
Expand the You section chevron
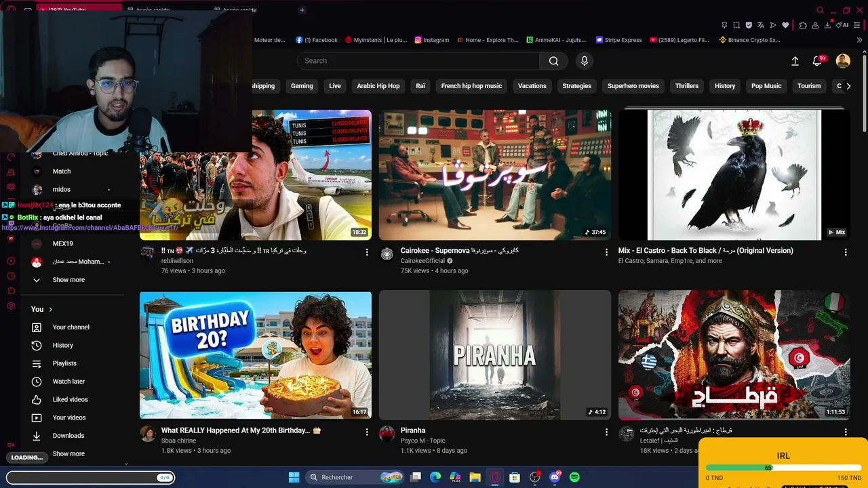tap(51, 310)
